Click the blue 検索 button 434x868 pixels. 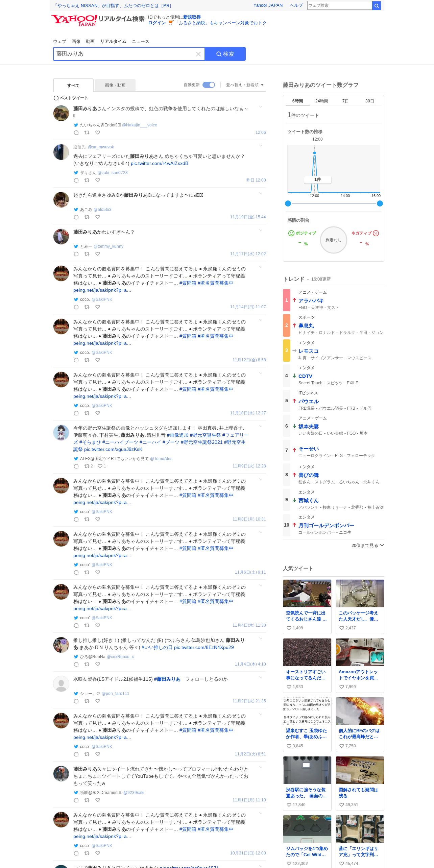tap(225, 54)
